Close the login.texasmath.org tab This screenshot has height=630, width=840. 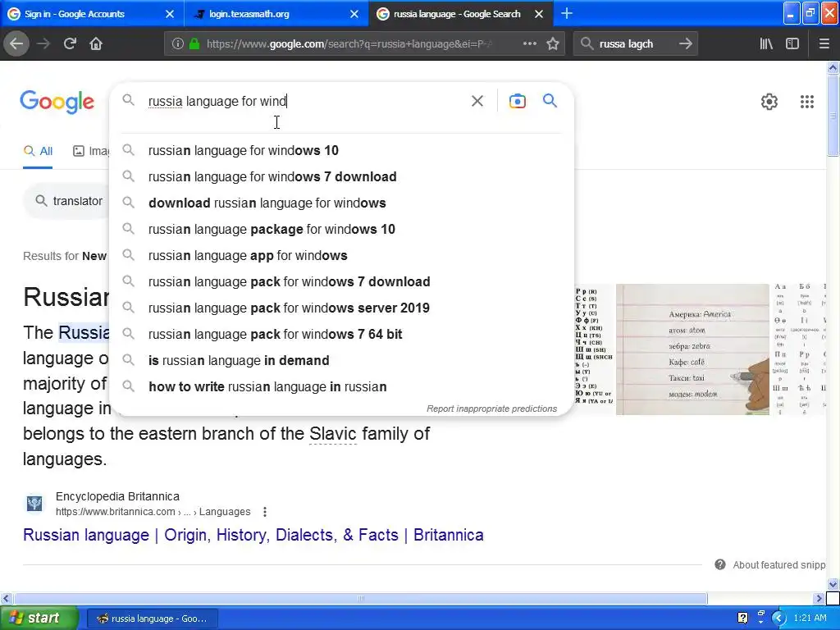pos(354,14)
